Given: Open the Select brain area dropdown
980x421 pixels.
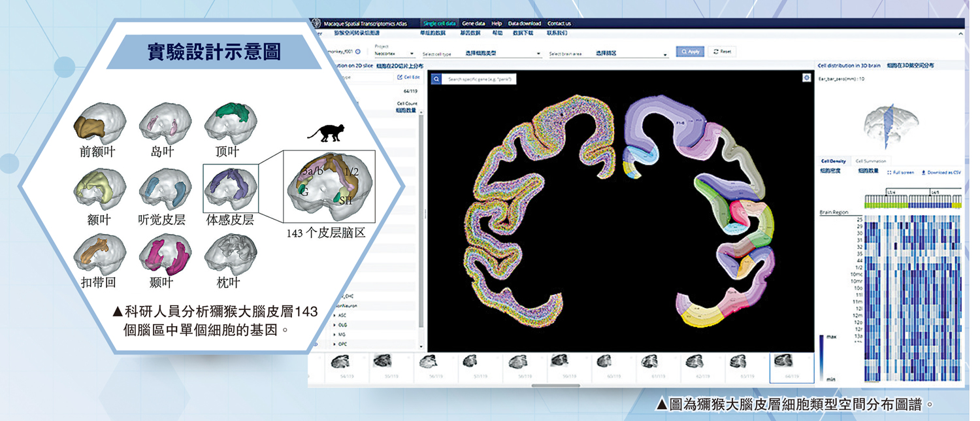Looking at the screenshot, I should [x=608, y=54].
